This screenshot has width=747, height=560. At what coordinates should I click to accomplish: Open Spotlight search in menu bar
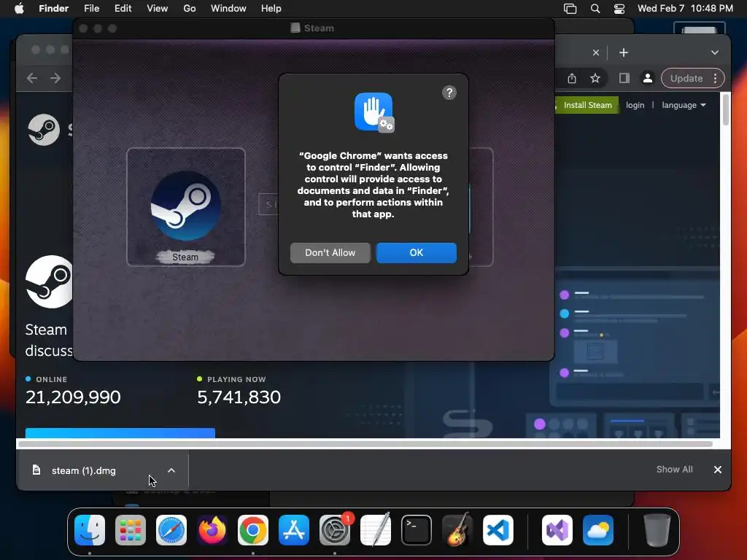point(595,8)
